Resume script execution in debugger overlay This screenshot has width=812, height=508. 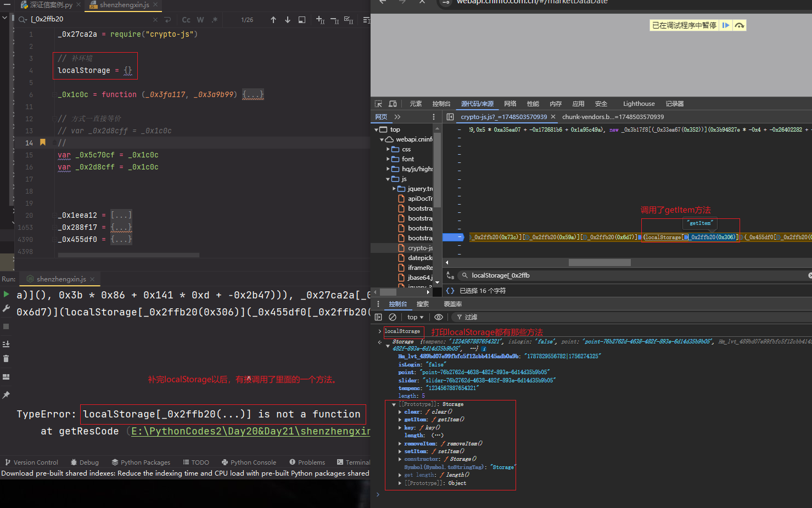(x=725, y=25)
